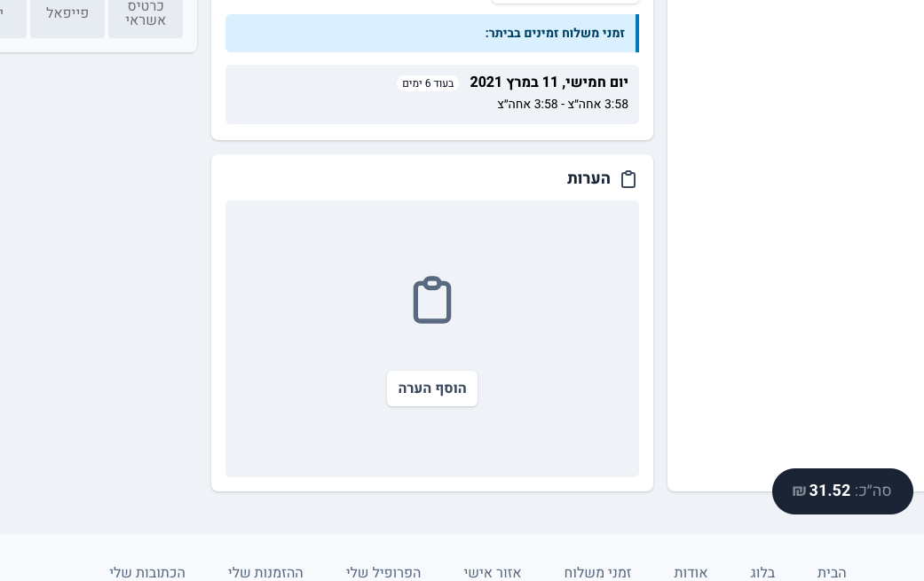
Task: Visit the אודות footer link
Action: tap(691, 572)
